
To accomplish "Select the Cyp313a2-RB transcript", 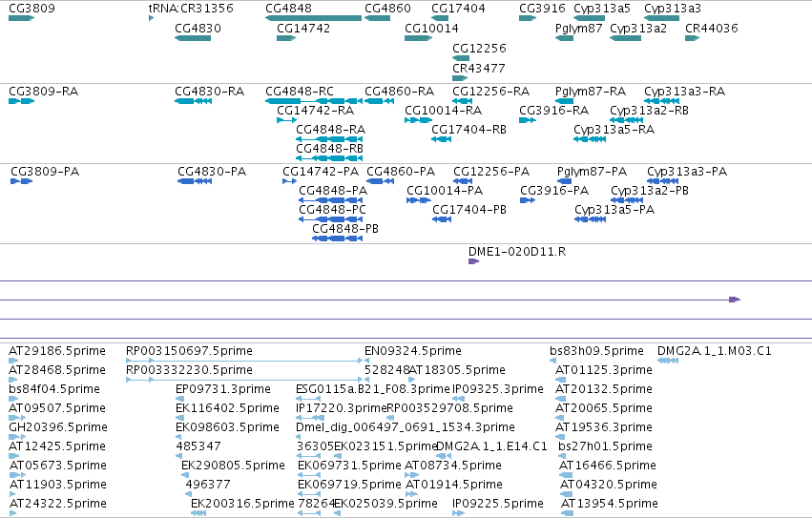I will point(627,120).
